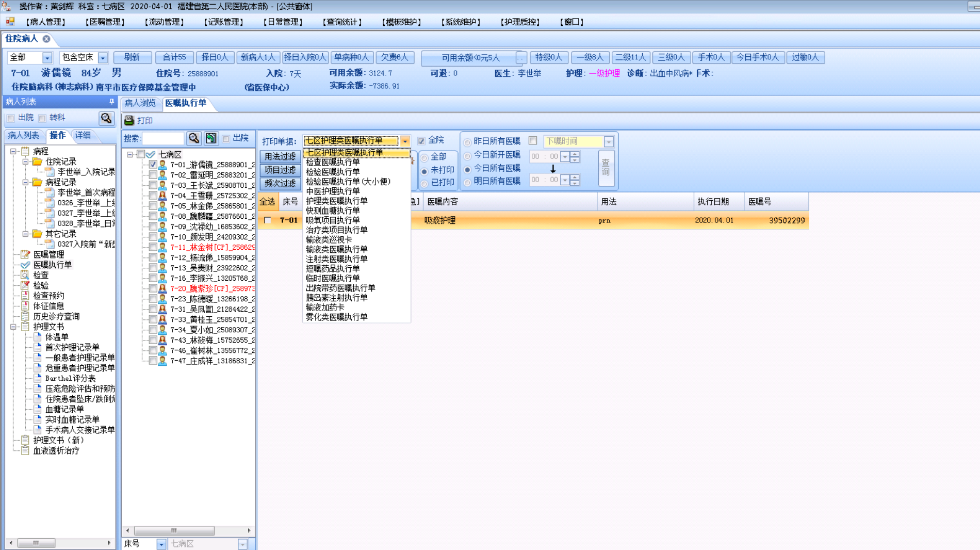Click the 用法过滤 button
Viewport: 980px width, 550px height.
[280, 156]
